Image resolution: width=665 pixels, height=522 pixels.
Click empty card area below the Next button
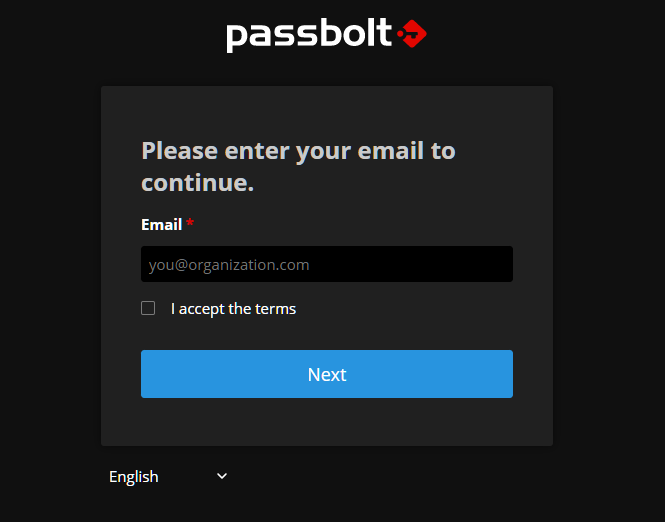click(x=327, y=422)
